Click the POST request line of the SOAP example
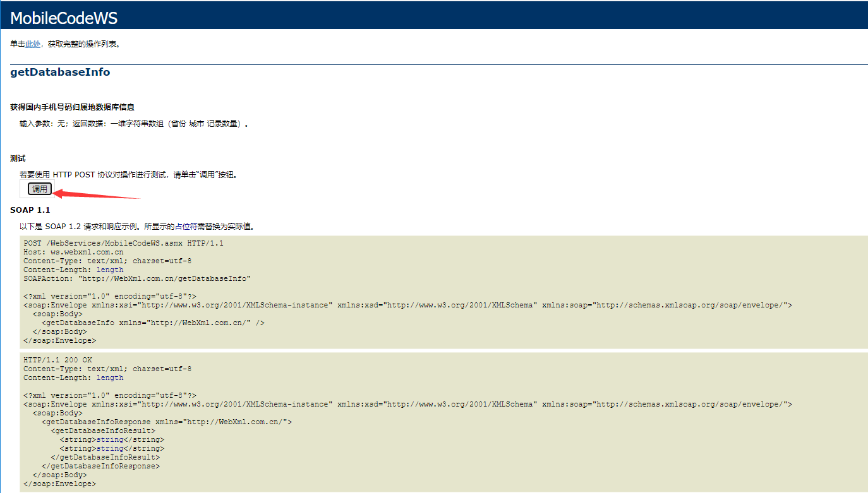868x493 pixels. click(x=124, y=242)
